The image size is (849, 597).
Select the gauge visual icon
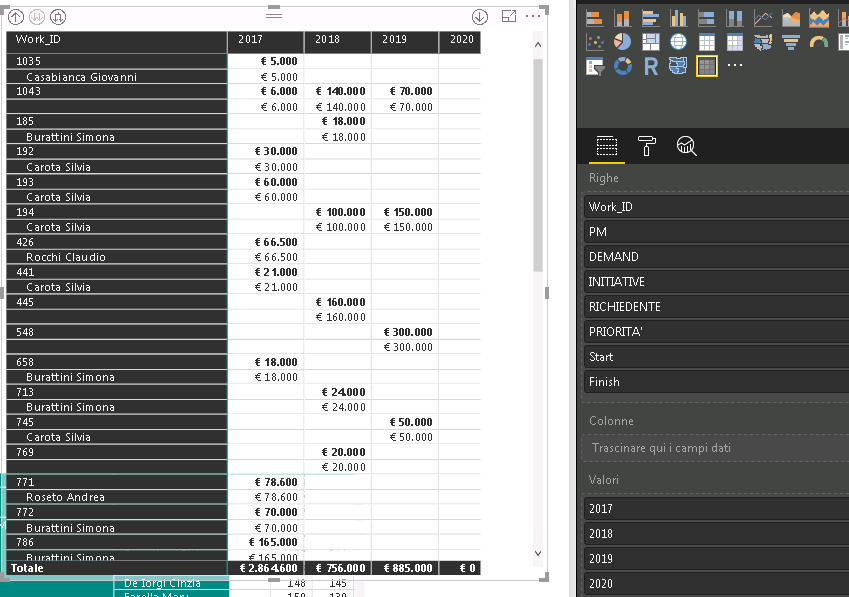[x=819, y=42]
